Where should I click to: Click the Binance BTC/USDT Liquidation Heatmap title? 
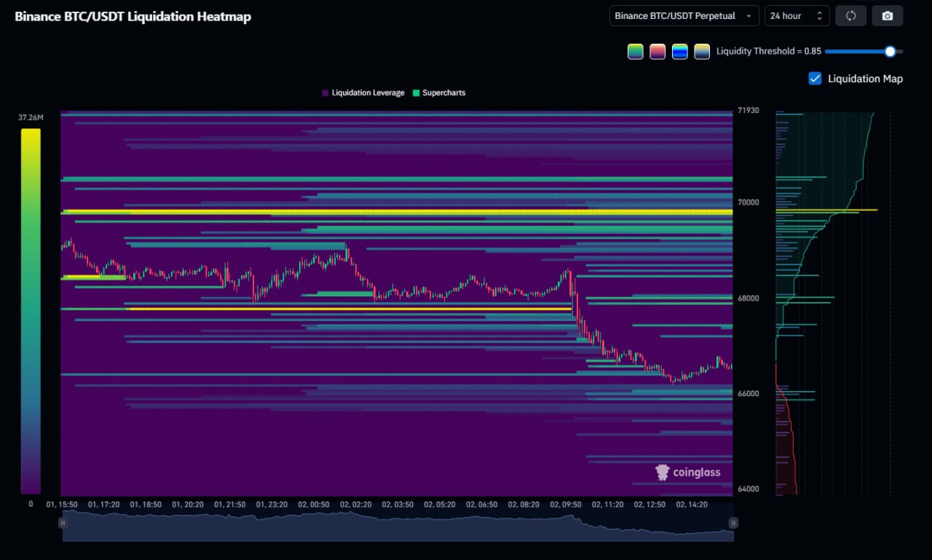(x=133, y=17)
